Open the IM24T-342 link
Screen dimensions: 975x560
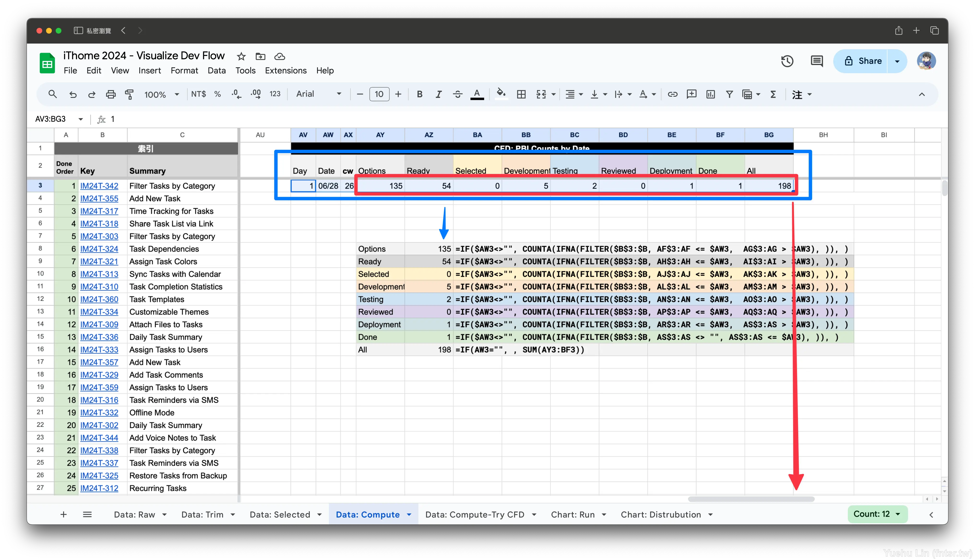(x=99, y=186)
